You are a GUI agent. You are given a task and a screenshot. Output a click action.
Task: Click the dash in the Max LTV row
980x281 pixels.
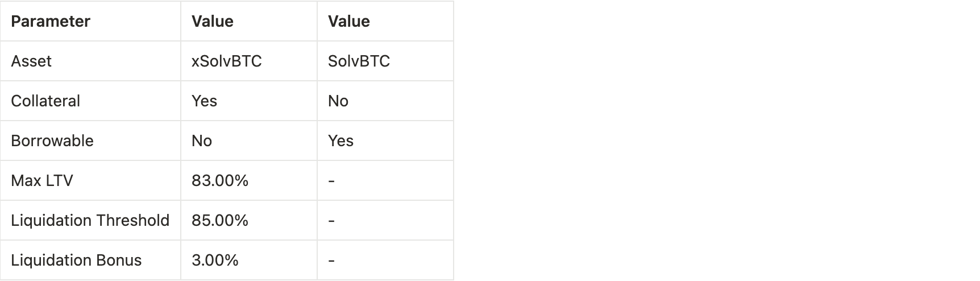(x=332, y=181)
